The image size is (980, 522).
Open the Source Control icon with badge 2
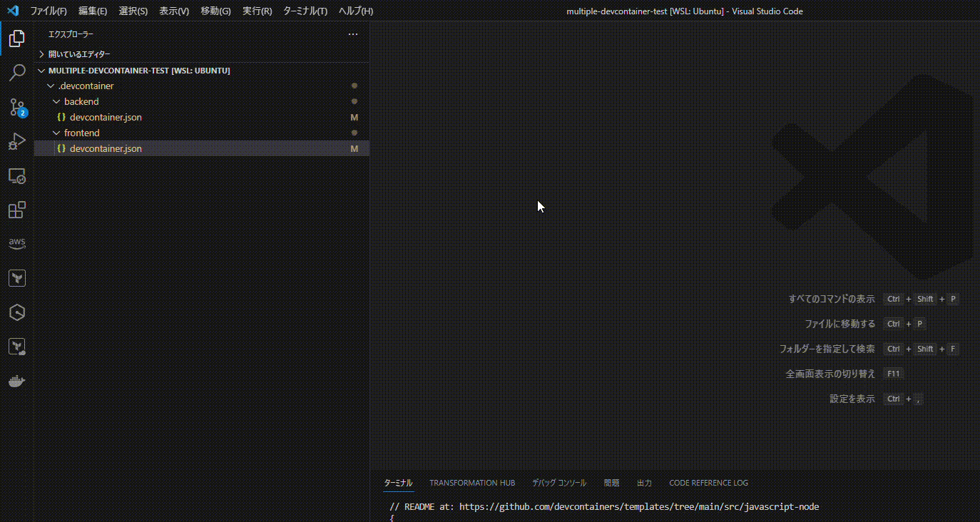(x=17, y=107)
